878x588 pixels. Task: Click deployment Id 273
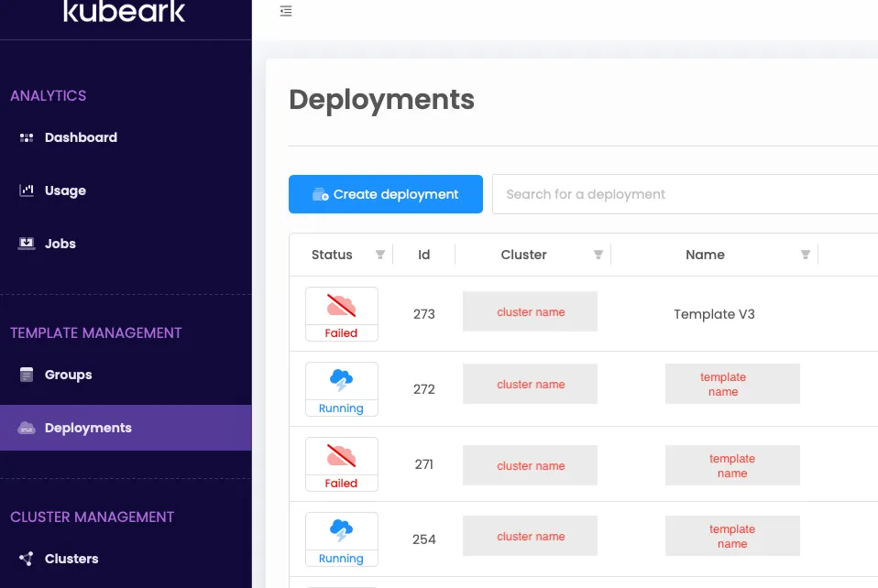pos(424,314)
